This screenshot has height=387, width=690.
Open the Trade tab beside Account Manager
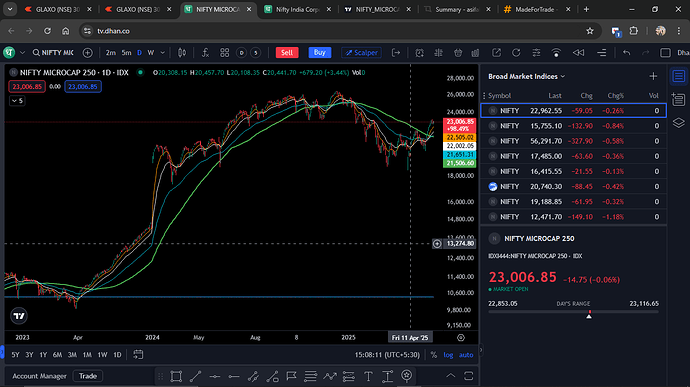[x=88, y=376]
